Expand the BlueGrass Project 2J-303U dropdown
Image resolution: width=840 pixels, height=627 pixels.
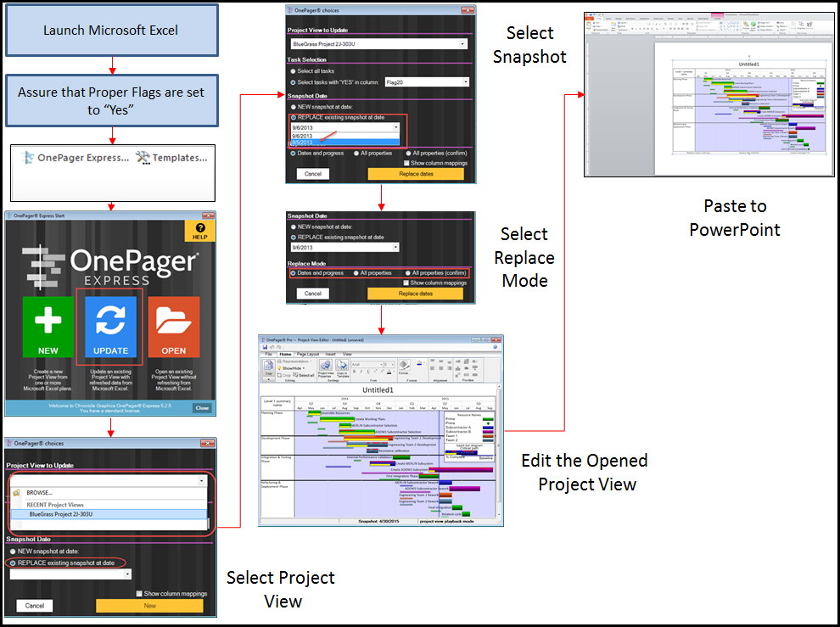[x=462, y=44]
